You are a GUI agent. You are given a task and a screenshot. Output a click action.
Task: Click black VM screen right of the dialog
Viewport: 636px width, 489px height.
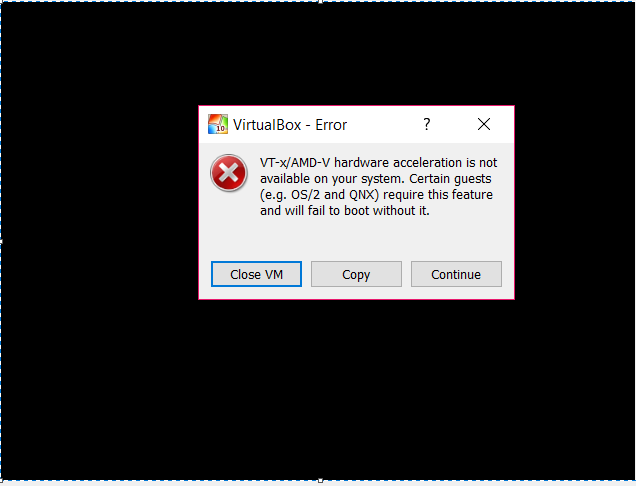pos(574,203)
